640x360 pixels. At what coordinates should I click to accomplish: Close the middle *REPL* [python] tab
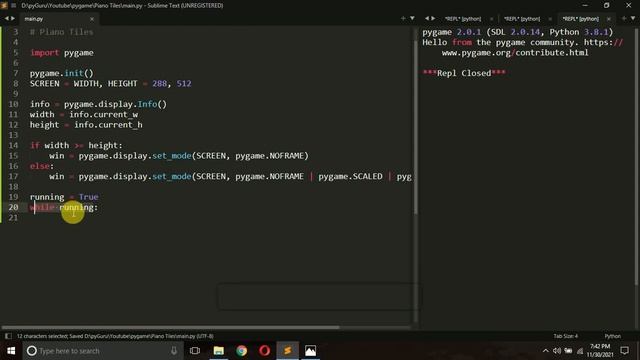550,19
